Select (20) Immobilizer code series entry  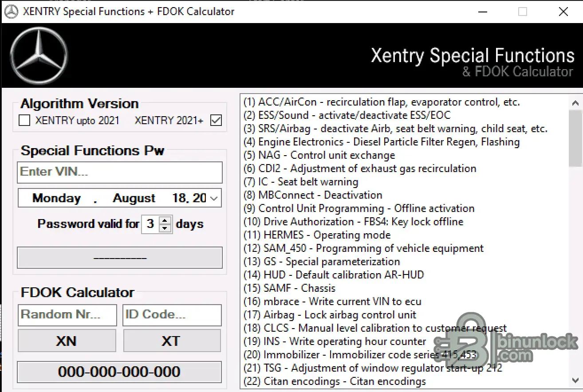(360, 355)
